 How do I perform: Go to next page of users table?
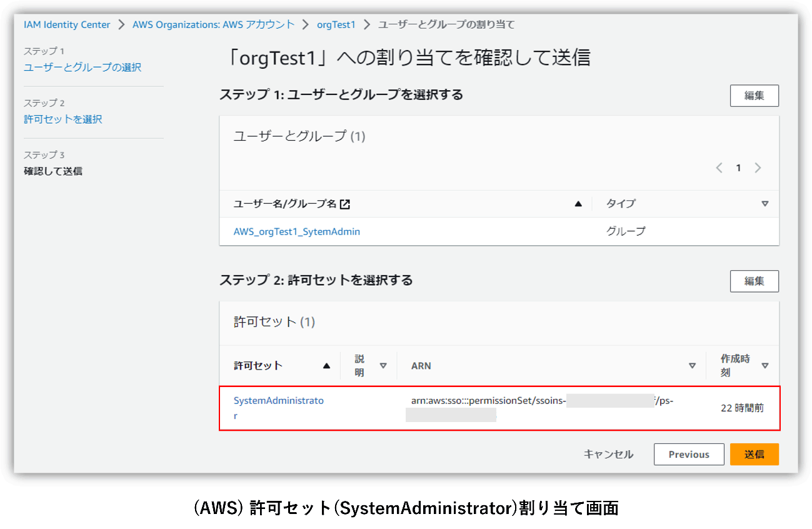click(758, 168)
